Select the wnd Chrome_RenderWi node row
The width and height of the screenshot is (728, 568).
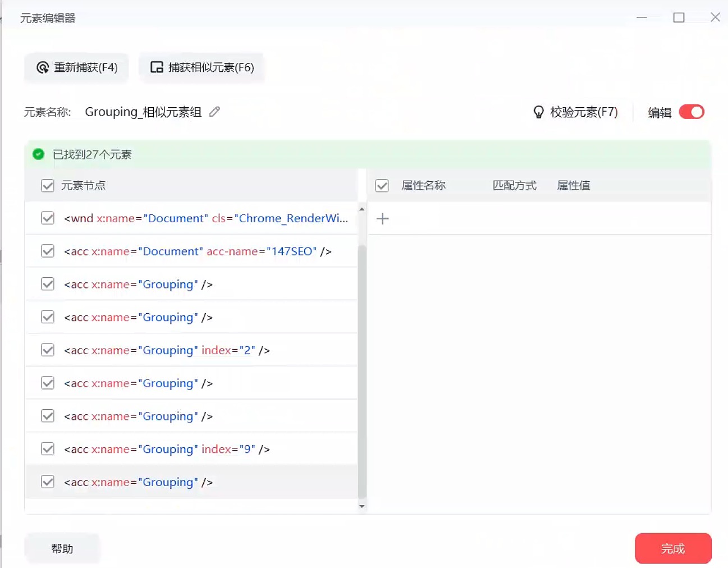191,218
